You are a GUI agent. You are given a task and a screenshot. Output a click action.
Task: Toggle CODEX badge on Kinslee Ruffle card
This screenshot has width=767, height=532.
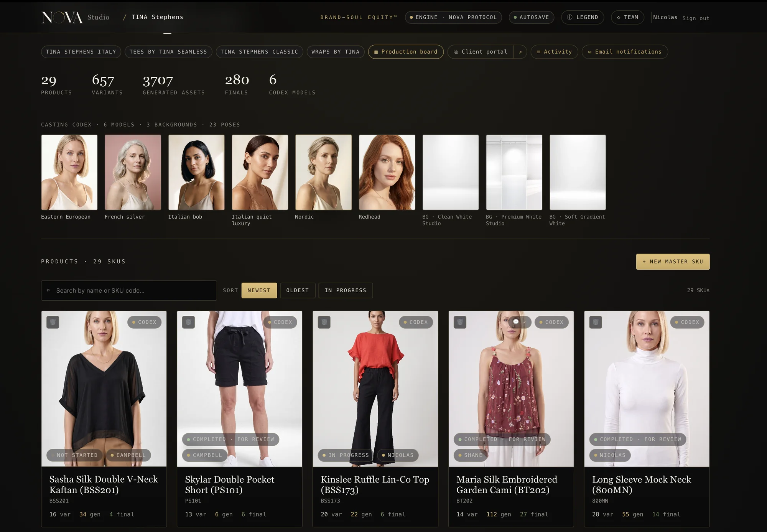pyautogui.click(x=416, y=322)
